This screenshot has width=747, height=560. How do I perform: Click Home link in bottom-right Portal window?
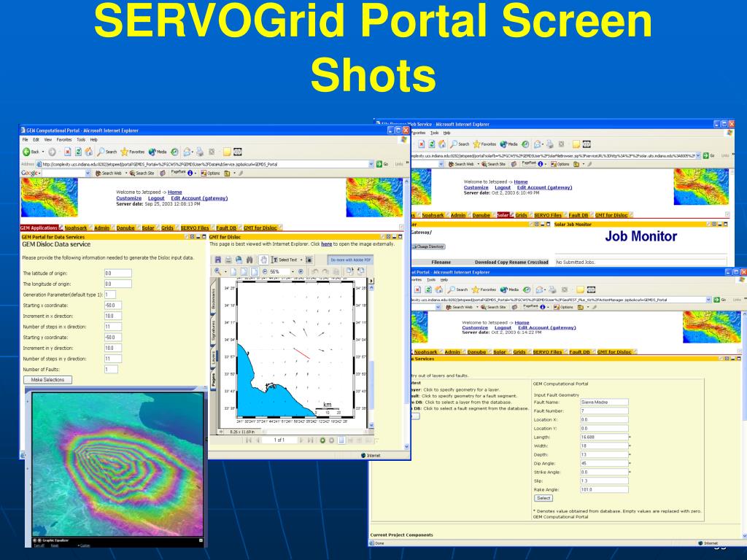522,322
